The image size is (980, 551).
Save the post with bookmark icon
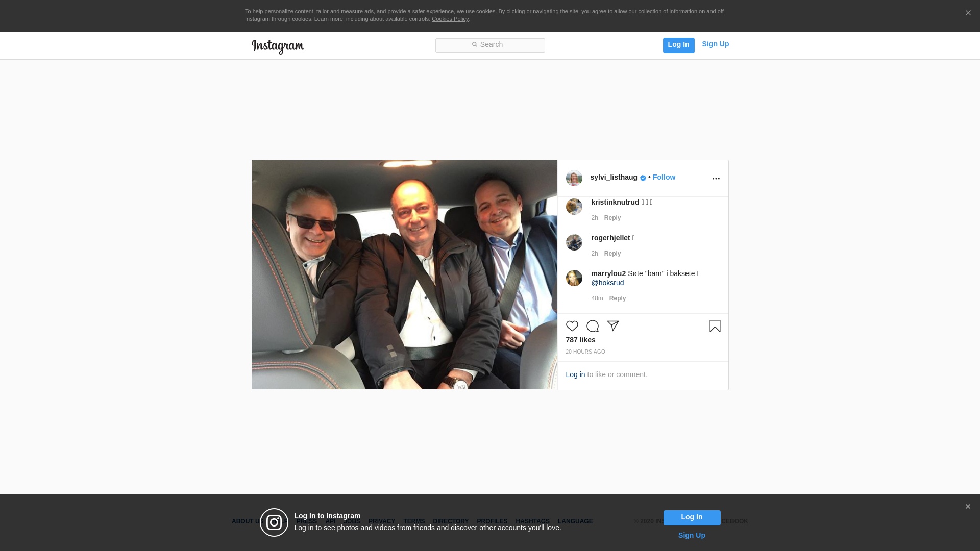tap(715, 326)
